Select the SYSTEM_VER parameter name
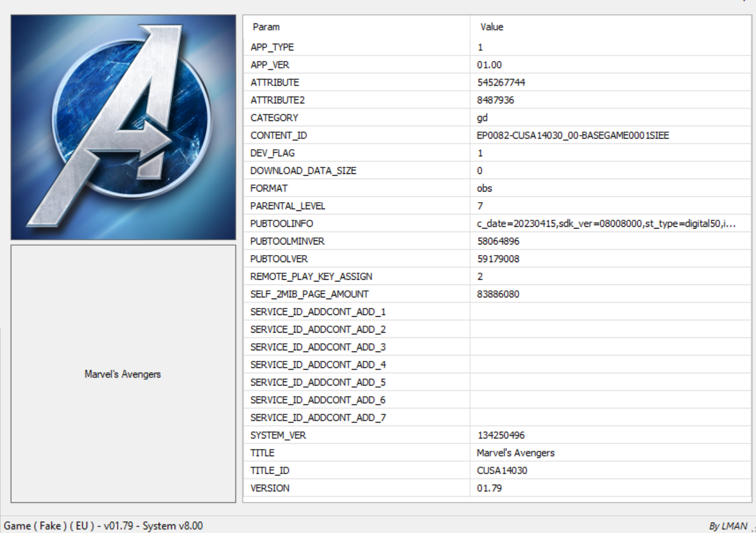 278,435
